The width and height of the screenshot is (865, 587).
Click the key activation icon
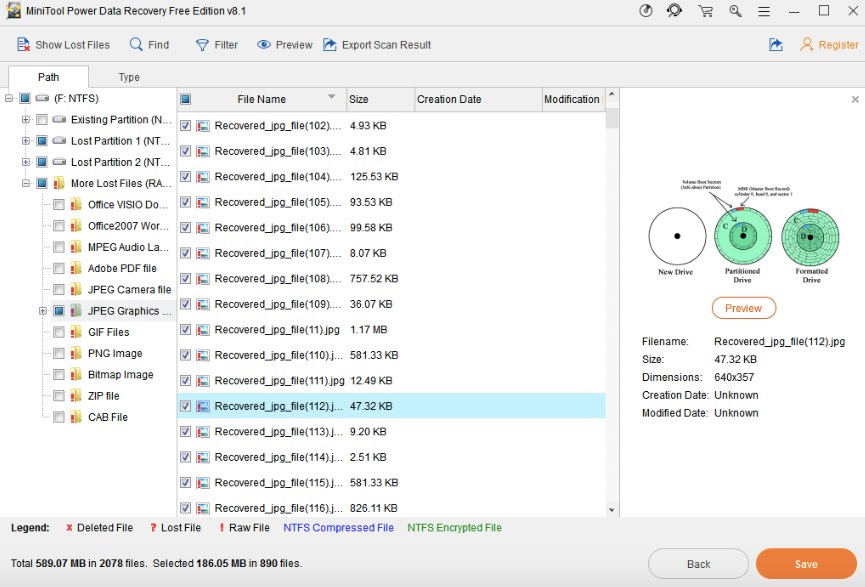(736, 11)
